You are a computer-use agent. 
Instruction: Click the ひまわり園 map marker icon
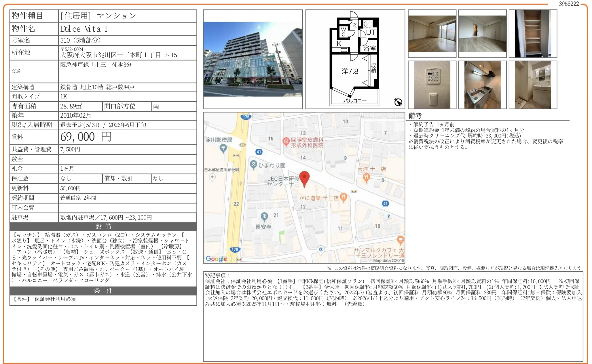tap(253, 164)
